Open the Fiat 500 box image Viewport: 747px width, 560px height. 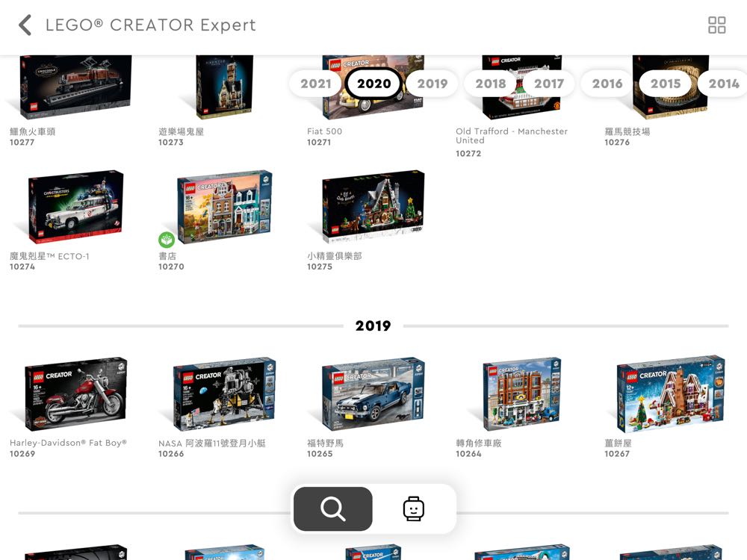373,86
